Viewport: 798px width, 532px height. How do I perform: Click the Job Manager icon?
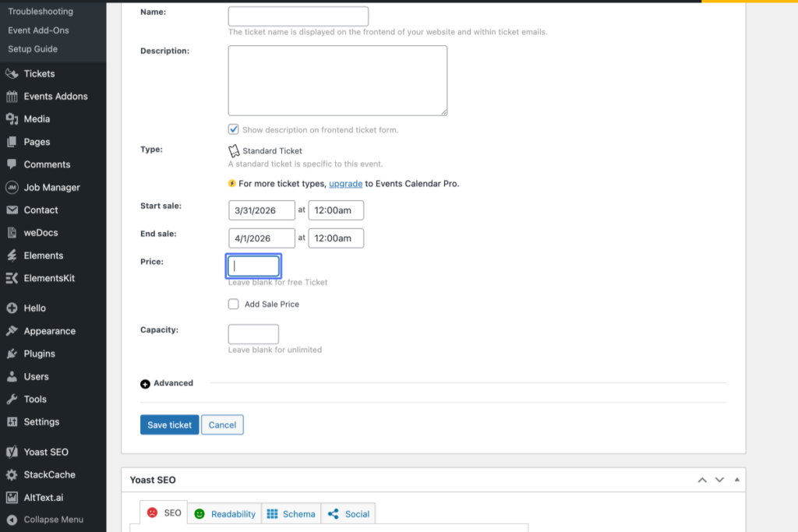(x=12, y=187)
